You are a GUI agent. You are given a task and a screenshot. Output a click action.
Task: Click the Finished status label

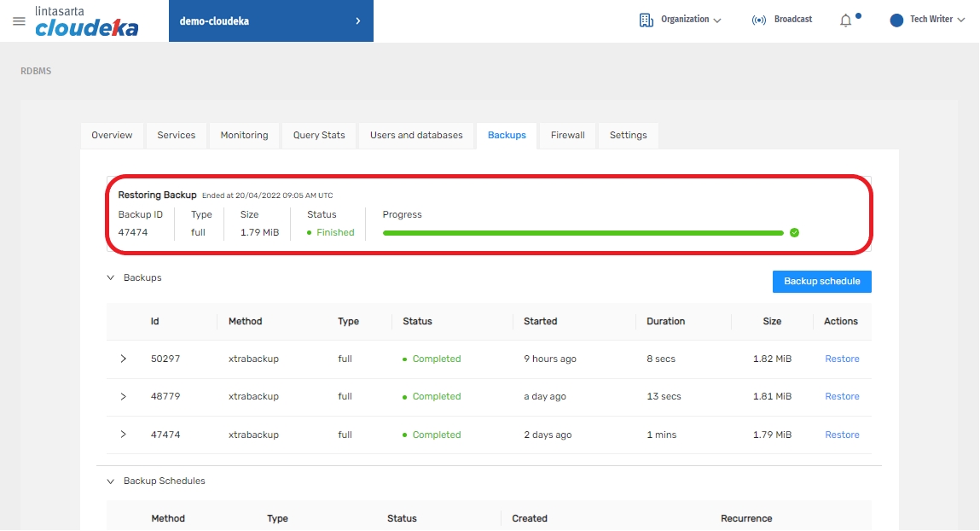tap(335, 233)
